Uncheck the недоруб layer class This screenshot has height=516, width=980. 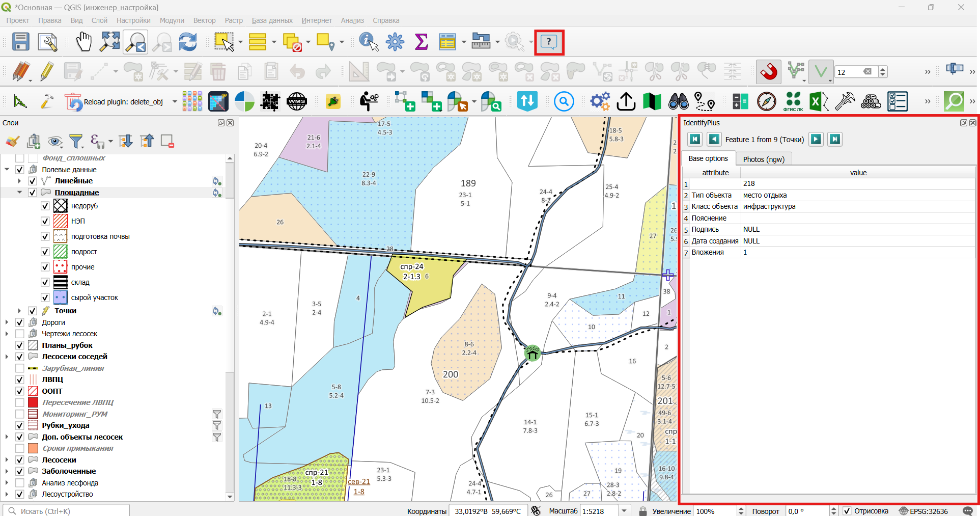click(x=45, y=206)
